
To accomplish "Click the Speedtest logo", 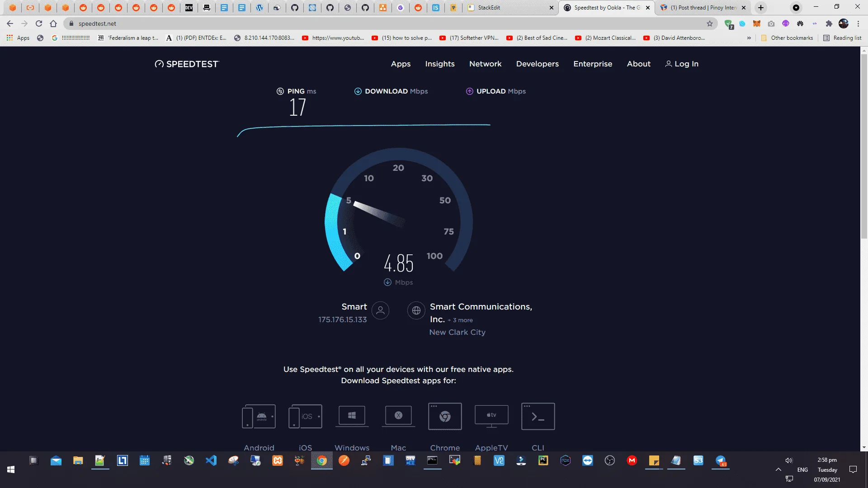I will pyautogui.click(x=187, y=64).
